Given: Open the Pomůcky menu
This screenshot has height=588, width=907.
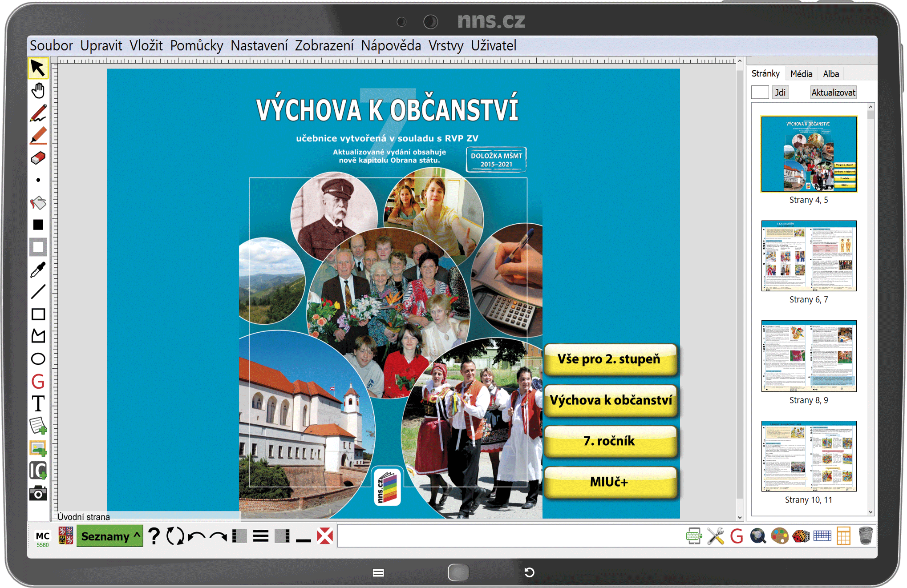Looking at the screenshot, I should click(x=196, y=45).
